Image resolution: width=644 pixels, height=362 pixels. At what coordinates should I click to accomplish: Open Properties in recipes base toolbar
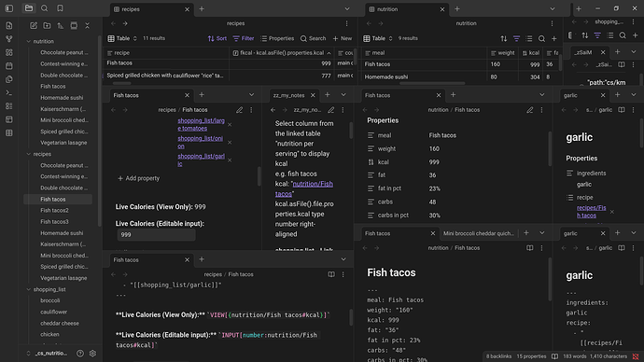pos(277,38)
